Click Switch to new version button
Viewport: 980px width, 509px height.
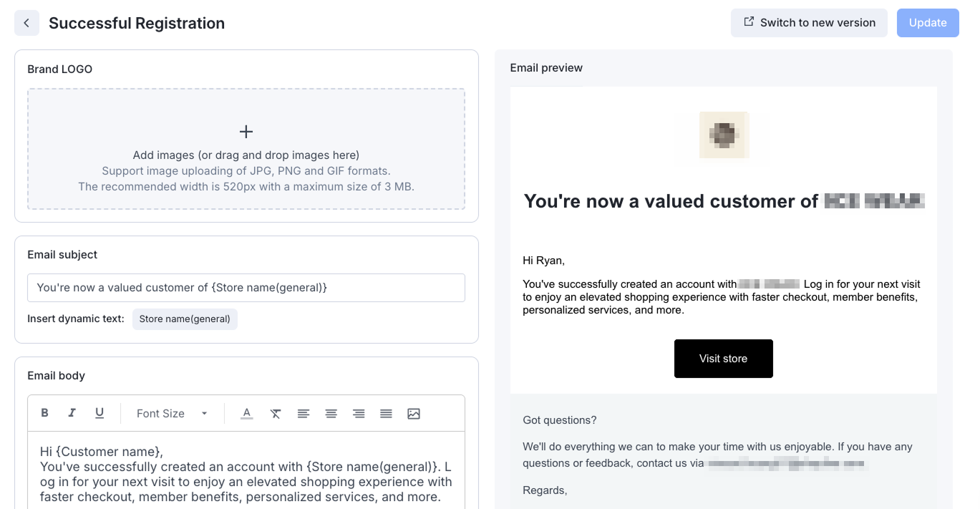coord(809,23)
